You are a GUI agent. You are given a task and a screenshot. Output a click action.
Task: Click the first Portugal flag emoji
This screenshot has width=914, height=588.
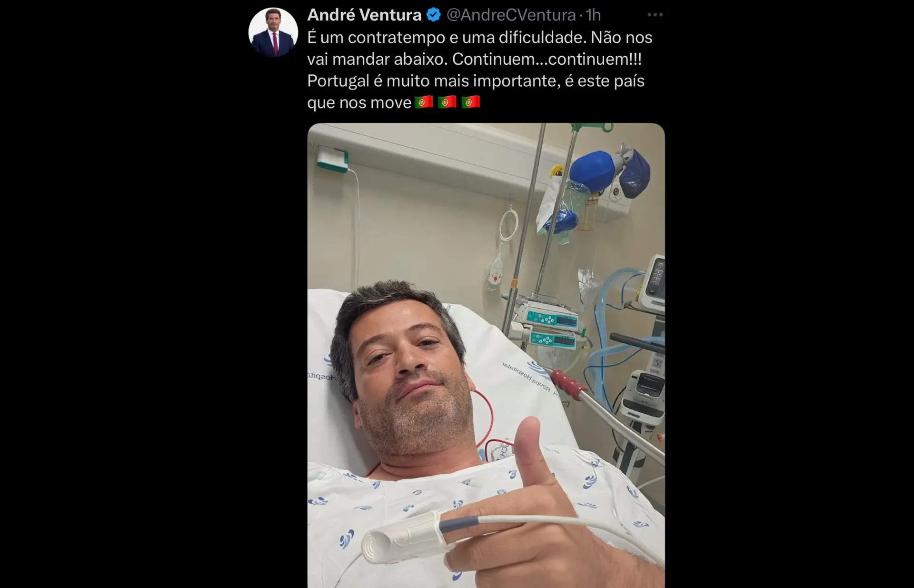click(x=424, y=102)
